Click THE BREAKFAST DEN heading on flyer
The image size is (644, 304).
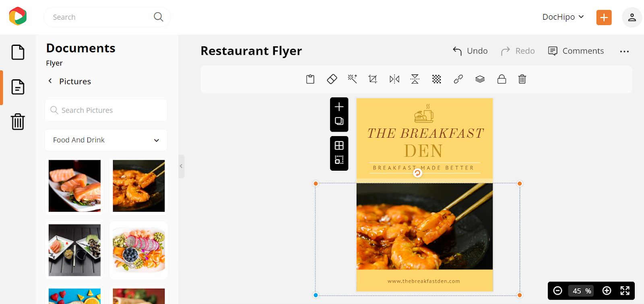425,143
